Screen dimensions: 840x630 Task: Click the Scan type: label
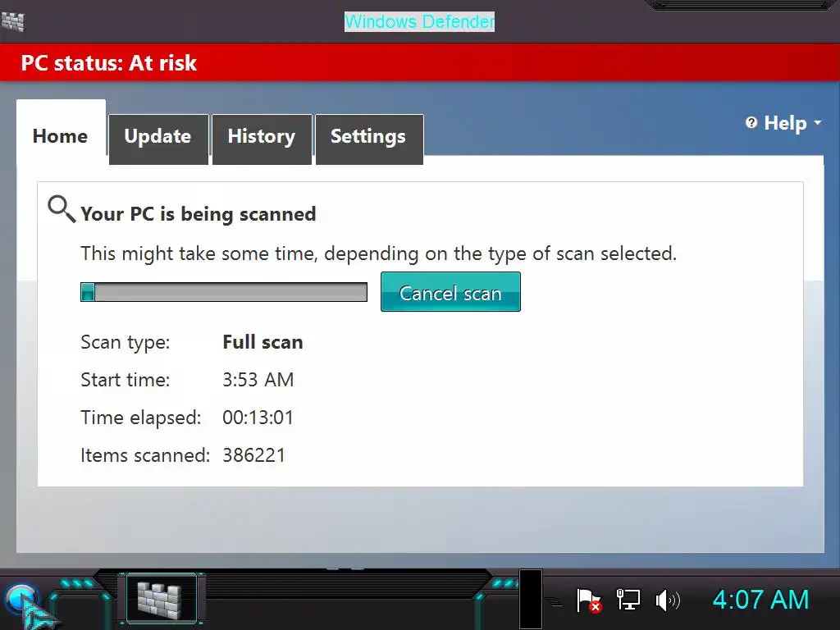(126, 342)
